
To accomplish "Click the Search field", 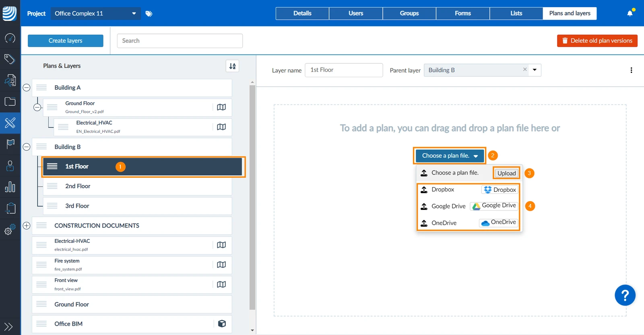I will [180, 41].
